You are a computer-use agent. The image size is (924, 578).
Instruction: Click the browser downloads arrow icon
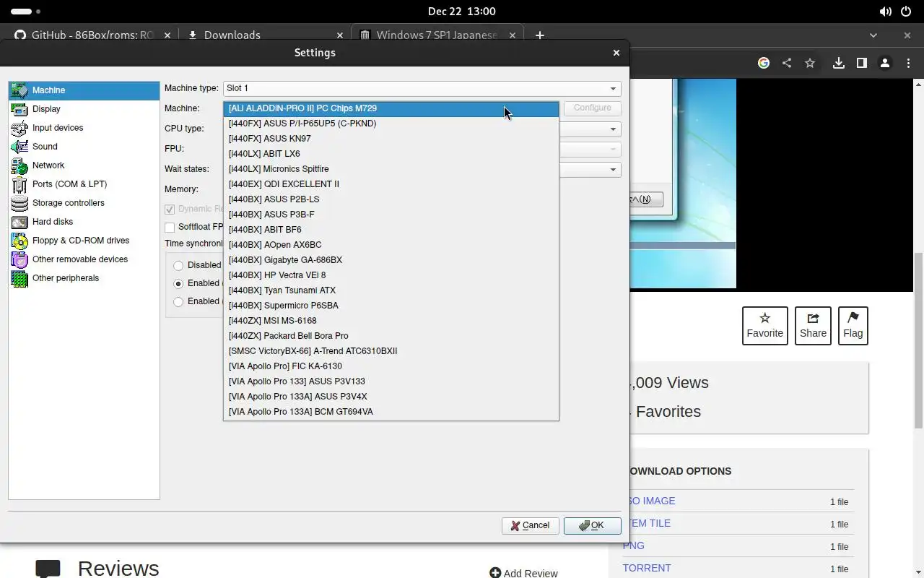[x=838, y=63]
